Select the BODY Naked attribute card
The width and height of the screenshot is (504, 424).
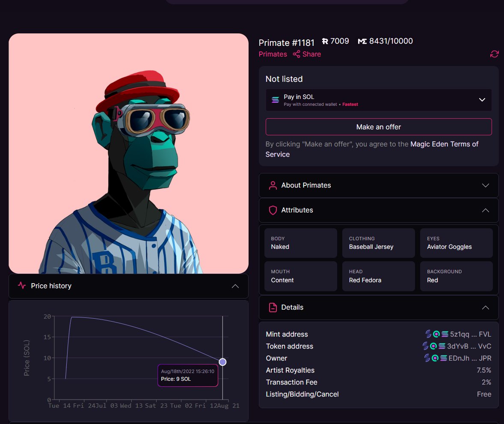300,243
